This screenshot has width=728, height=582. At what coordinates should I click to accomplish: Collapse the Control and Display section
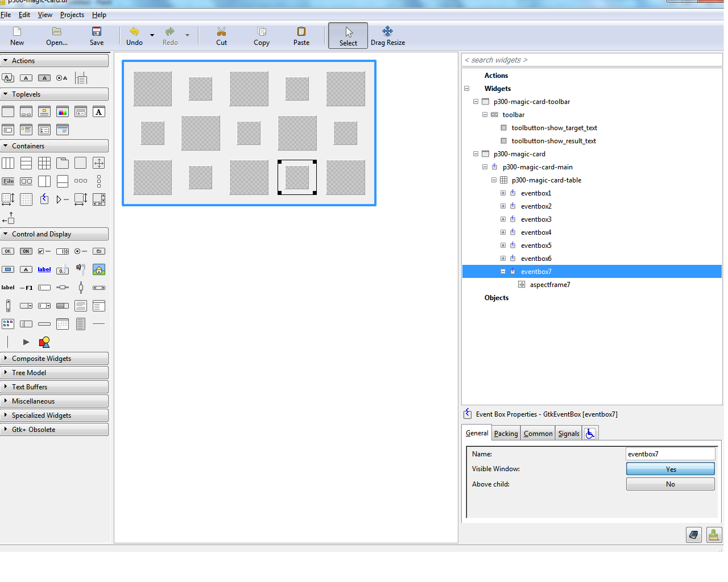(x=55, y=234)
